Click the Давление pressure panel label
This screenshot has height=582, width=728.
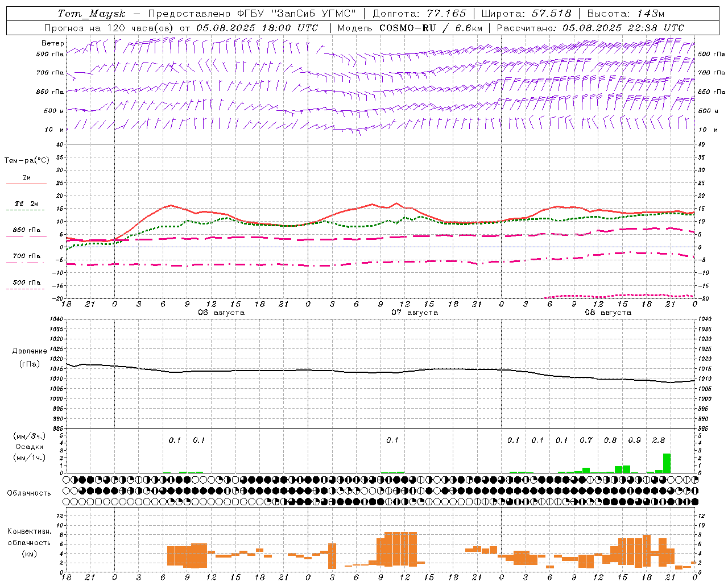(29, 351)
